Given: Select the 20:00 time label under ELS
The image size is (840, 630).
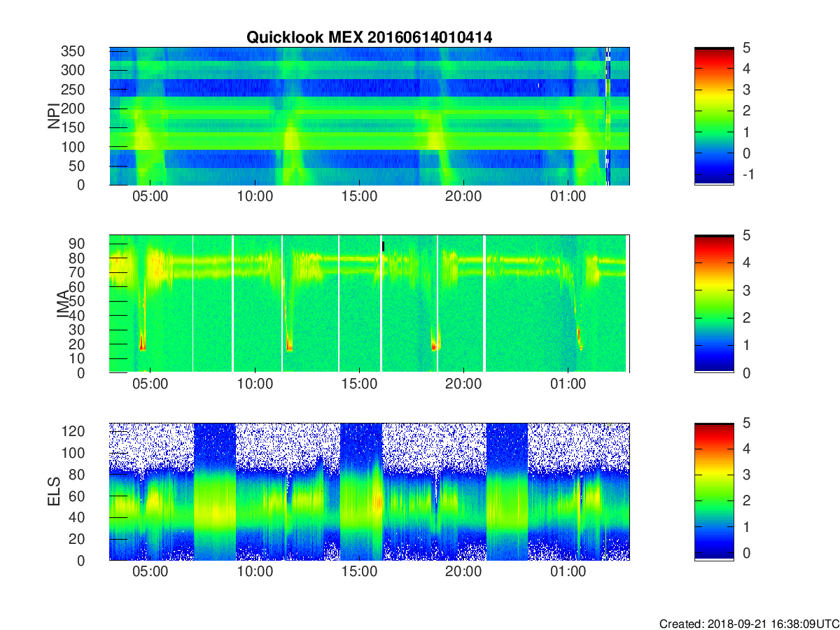Looking at the screenshot, I should point(463,572).
